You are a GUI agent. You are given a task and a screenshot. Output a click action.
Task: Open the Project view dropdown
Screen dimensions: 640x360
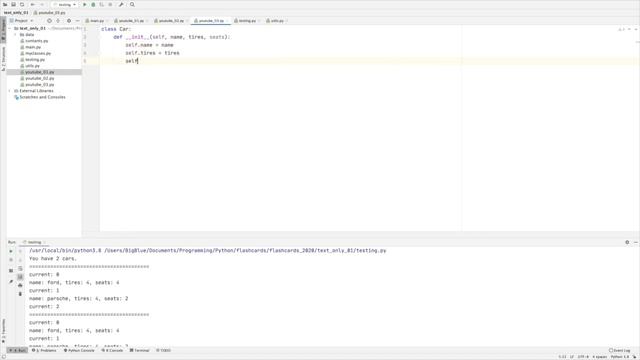click(22, 20)
